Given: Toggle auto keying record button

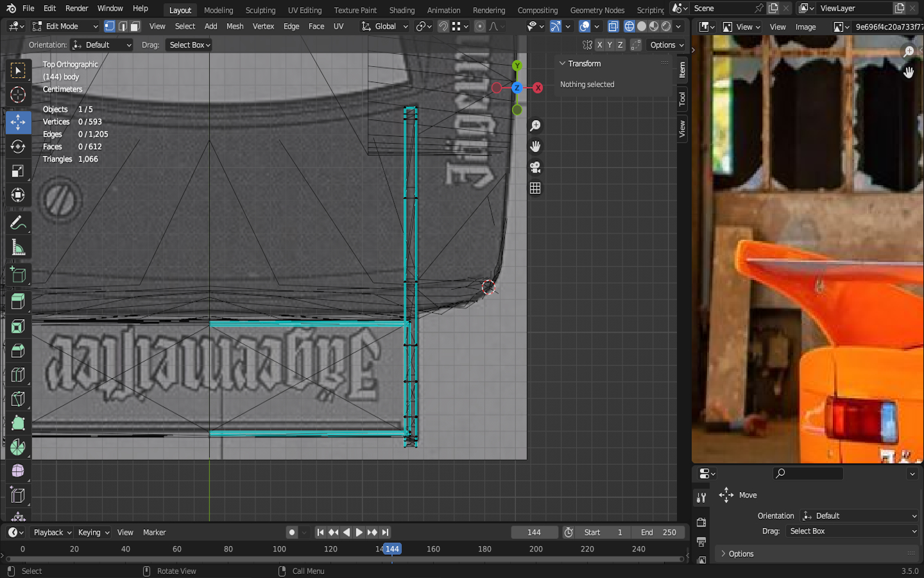Looking at the screenshot, I should point(292,532).
